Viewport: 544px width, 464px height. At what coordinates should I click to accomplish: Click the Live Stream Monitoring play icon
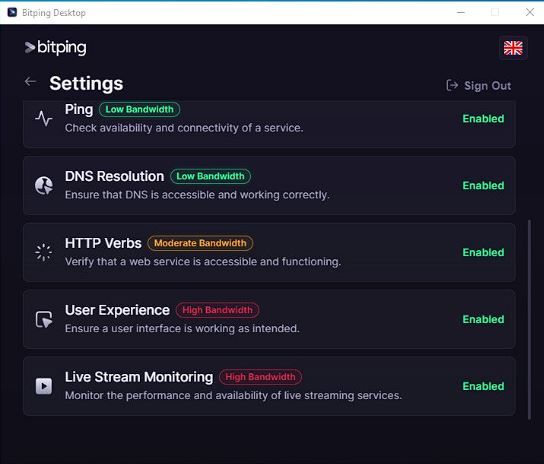[44, 386]
